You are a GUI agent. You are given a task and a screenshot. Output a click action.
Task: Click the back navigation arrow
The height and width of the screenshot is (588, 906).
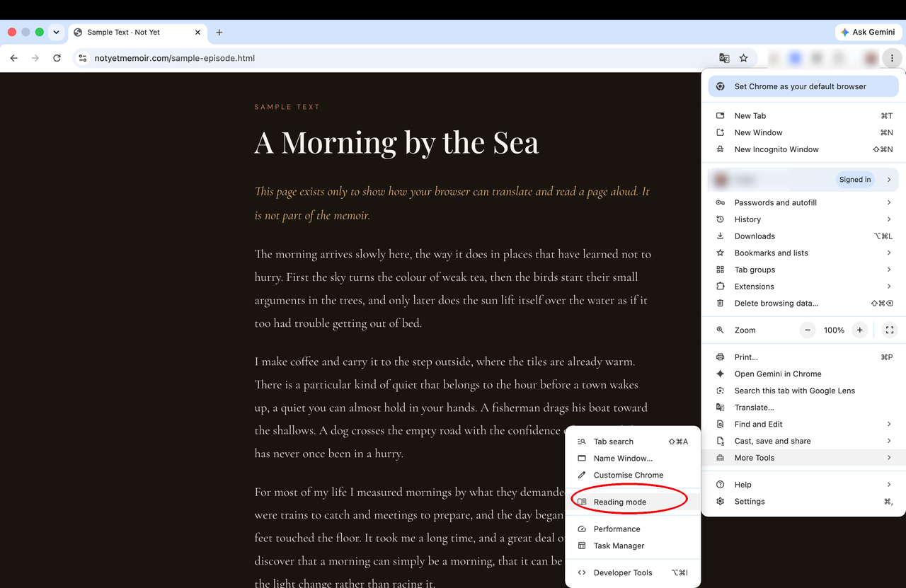[13, 58]
